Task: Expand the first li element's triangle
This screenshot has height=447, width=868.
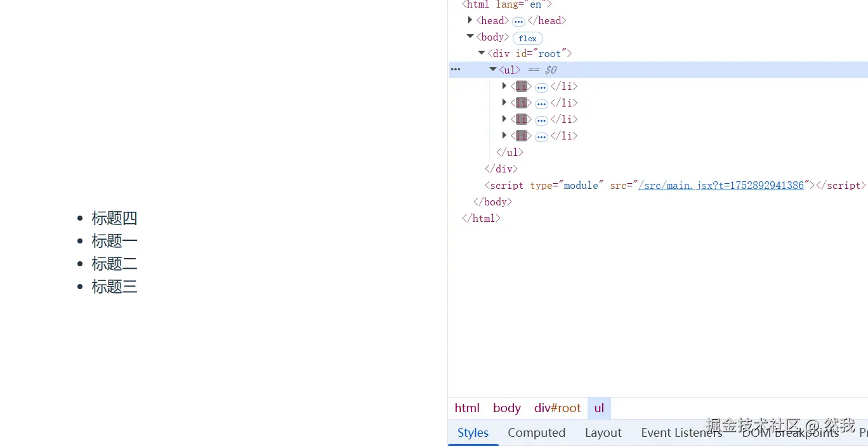Action: (x=504, y=86)
